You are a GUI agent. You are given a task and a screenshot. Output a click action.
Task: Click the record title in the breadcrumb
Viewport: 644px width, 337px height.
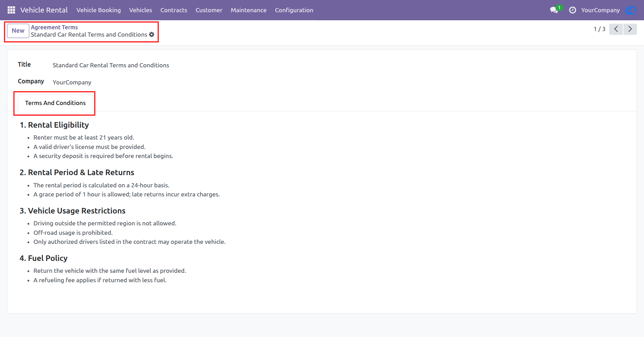pos(89,35)
